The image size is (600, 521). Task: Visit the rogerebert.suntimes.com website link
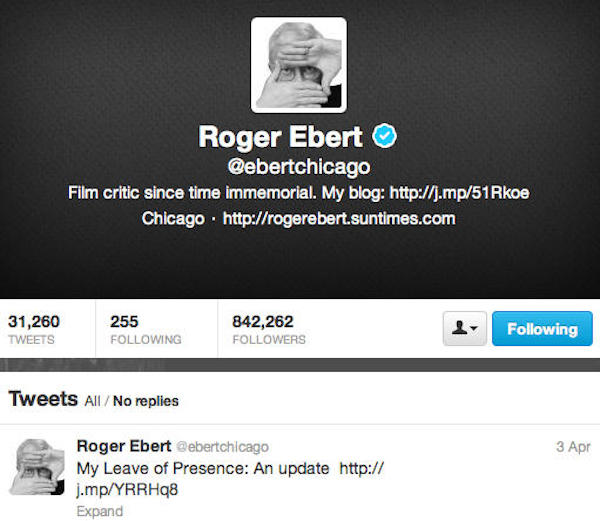click(339, 218)
